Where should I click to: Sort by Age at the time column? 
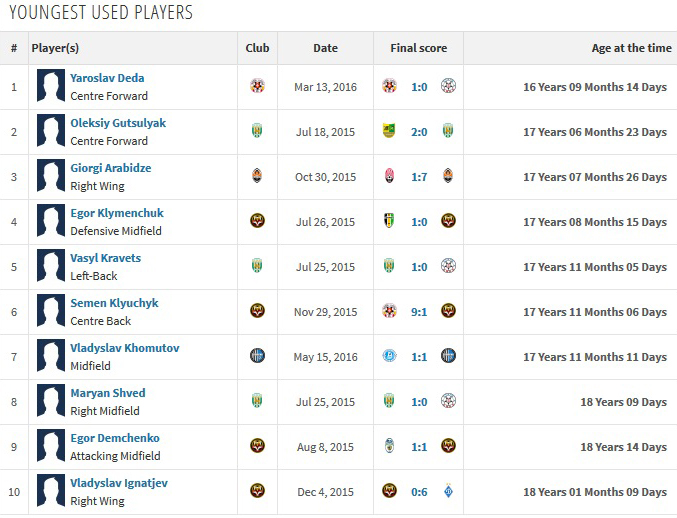(x=631, y=48)
